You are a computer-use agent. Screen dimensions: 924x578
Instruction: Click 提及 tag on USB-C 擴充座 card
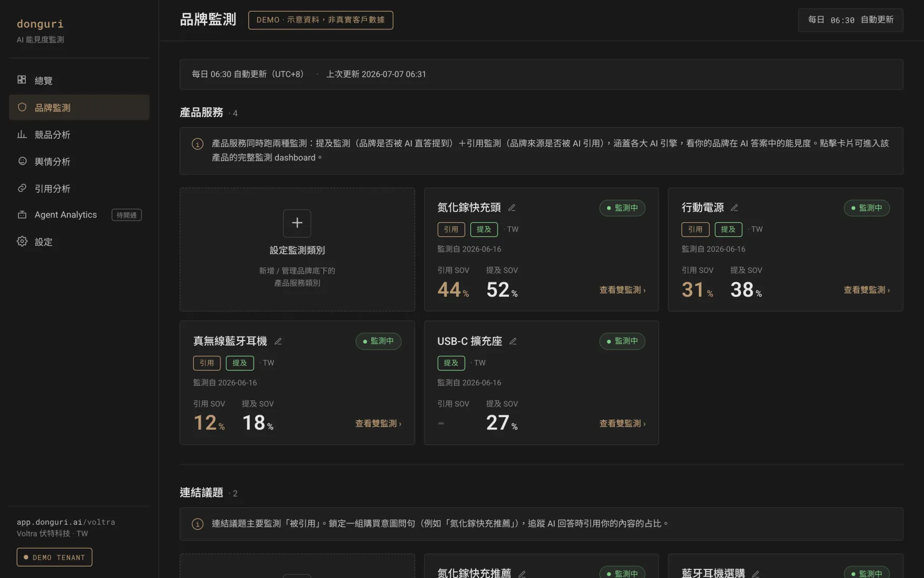click(x=451, y=363)
